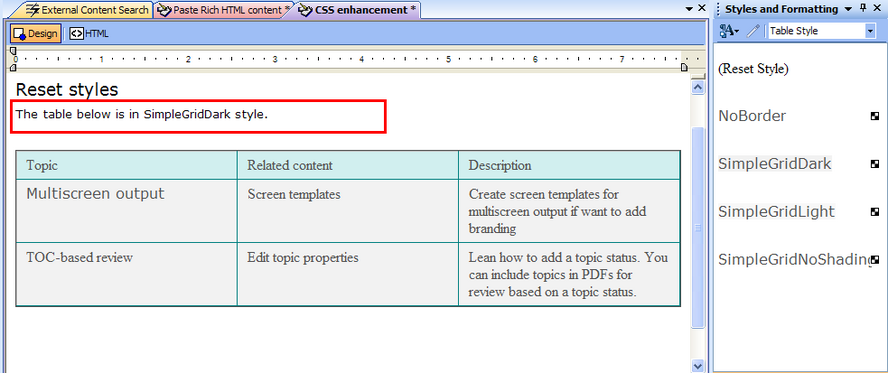
Task: Click the left indent marker on ruler
Action: click(x=13, y=67)
